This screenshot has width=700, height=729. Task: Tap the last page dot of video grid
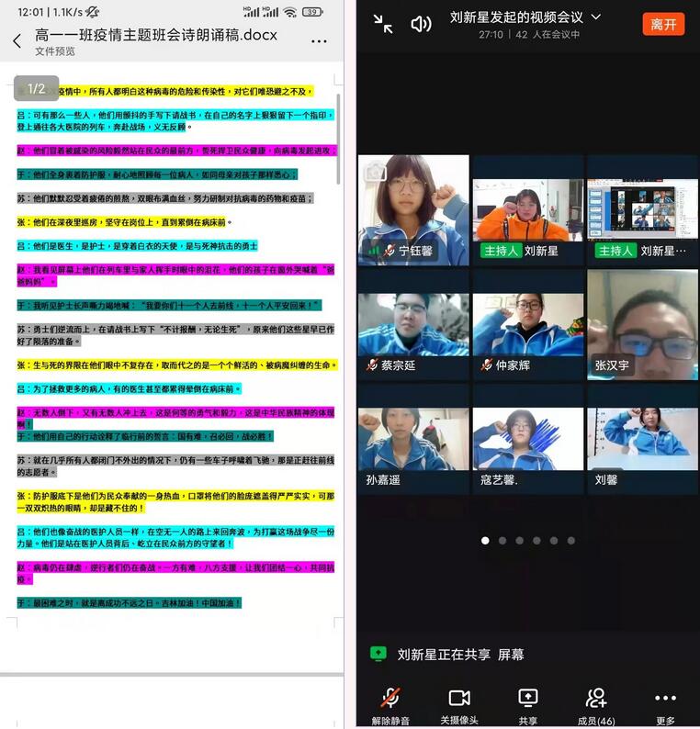click(571, 541)
